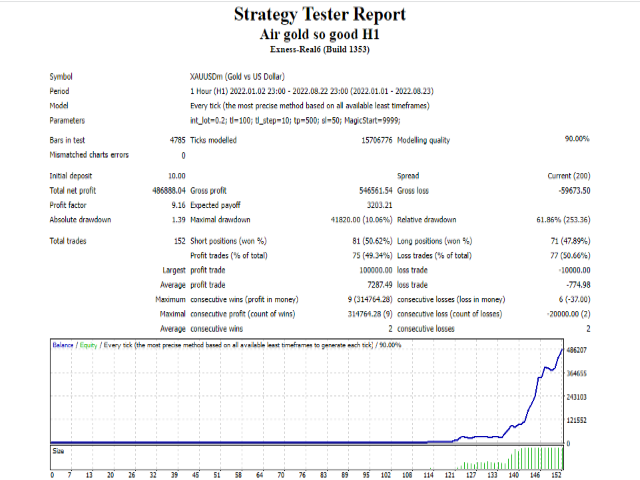Select profit factor value '9.16'
The width and height of the screenshot is (640, 480).
179,205
